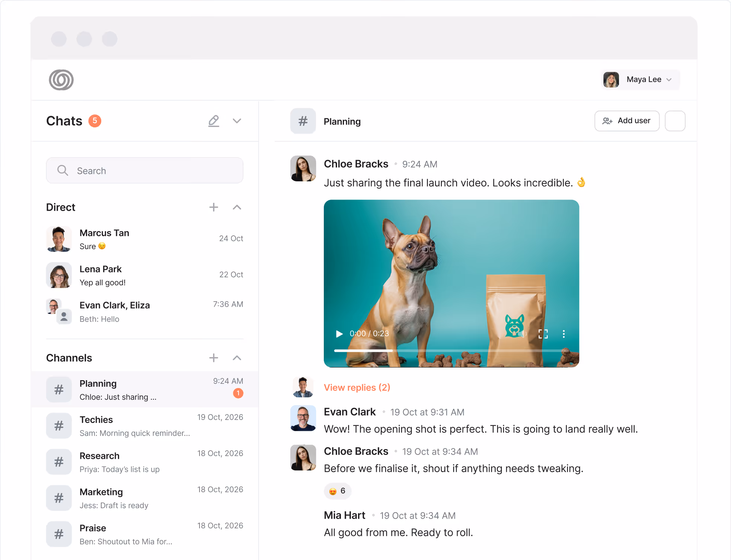The height and width of the screenshot is (560, 731).
Task: Focus the Search input field
Action: (145, 171)
